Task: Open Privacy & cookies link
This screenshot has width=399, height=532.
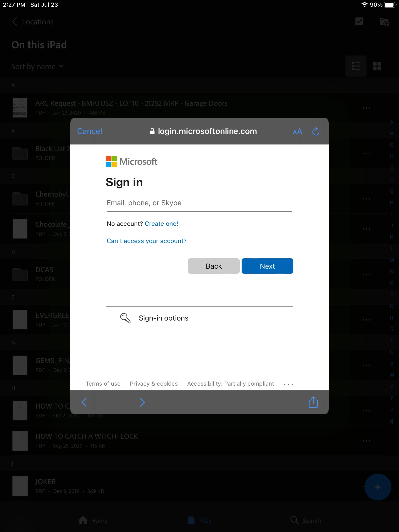Action: point(154,384)
